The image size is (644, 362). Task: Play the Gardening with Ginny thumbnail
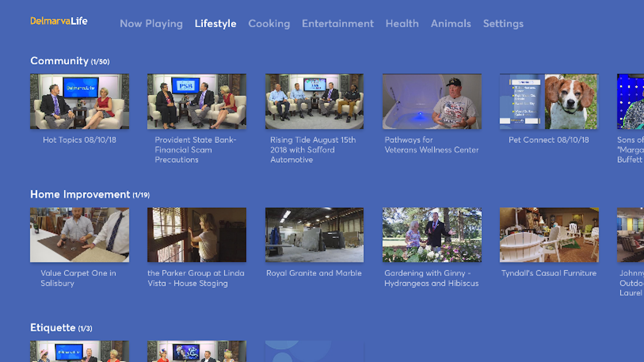pyautogui.click(x=432, y=235)
